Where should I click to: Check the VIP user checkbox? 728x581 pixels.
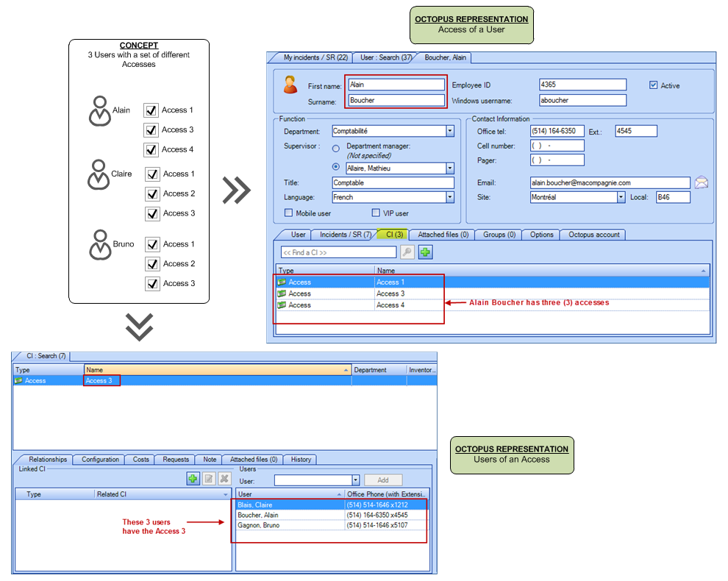[376, 213]
